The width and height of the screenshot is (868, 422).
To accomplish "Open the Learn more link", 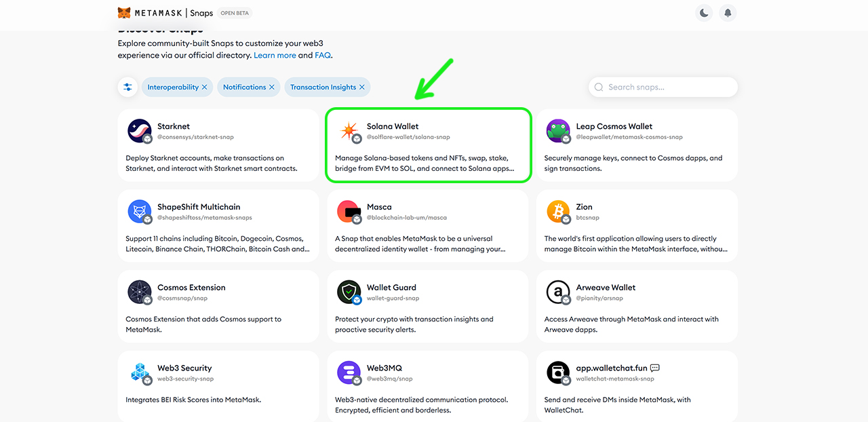I will [x=275, y=55].
